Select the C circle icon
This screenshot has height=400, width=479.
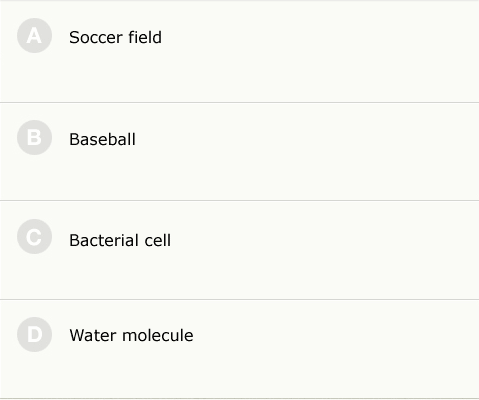[x=34, y=237]
